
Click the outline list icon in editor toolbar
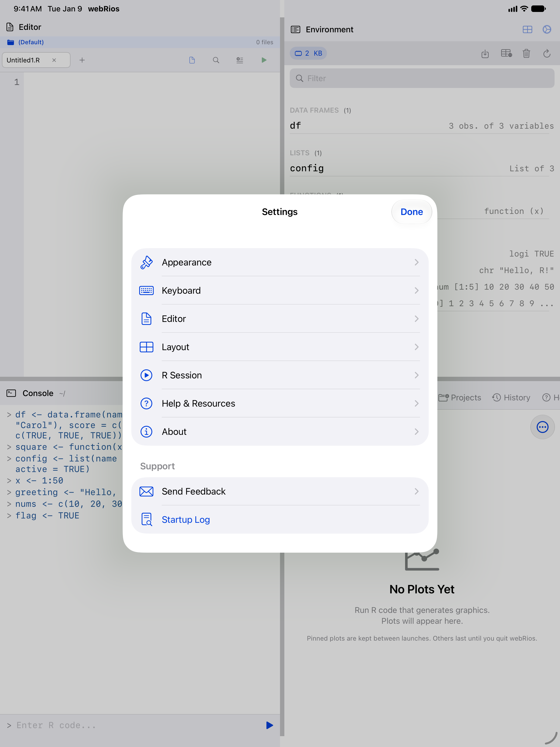coord(240,60)
